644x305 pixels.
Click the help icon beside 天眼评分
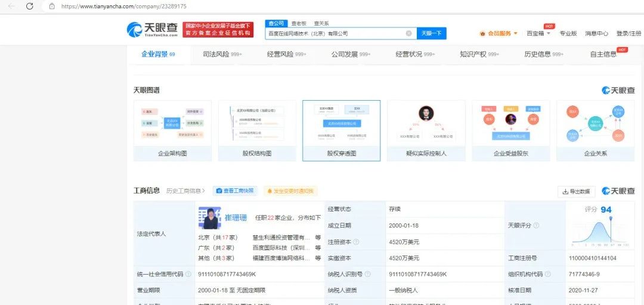536,226
